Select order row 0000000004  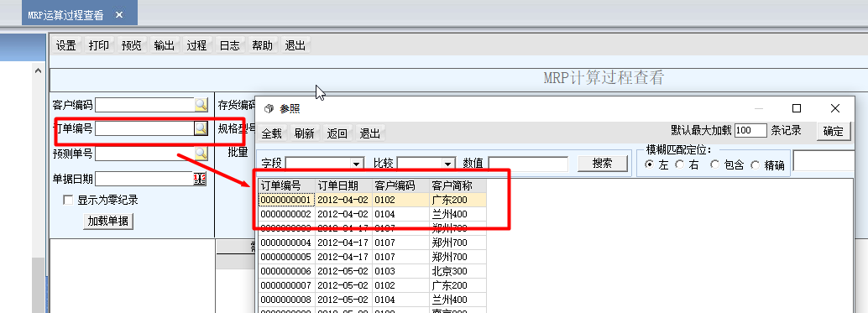[373, 243]
